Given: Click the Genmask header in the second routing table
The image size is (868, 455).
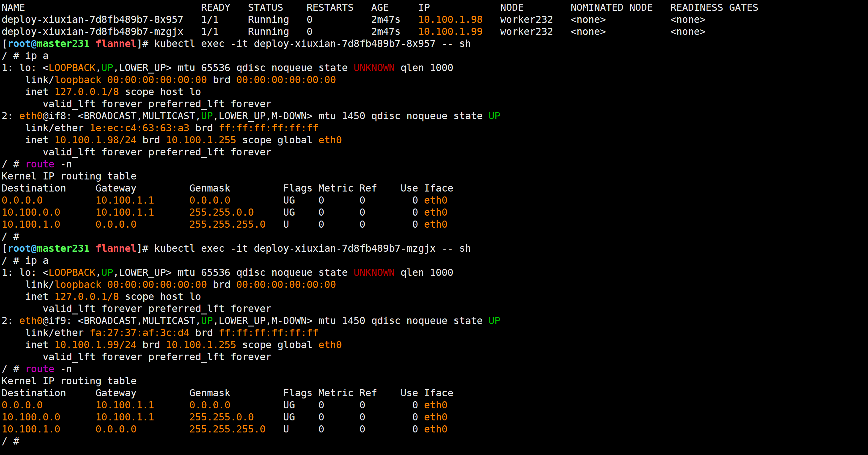Looking at the screenshot, I should (210, 393).
